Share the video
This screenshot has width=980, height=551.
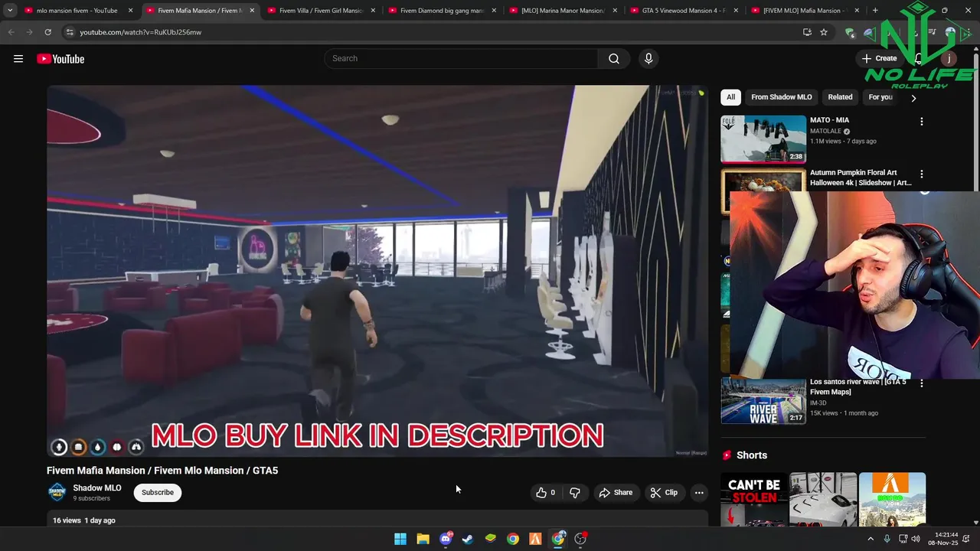tap(616, 493)
